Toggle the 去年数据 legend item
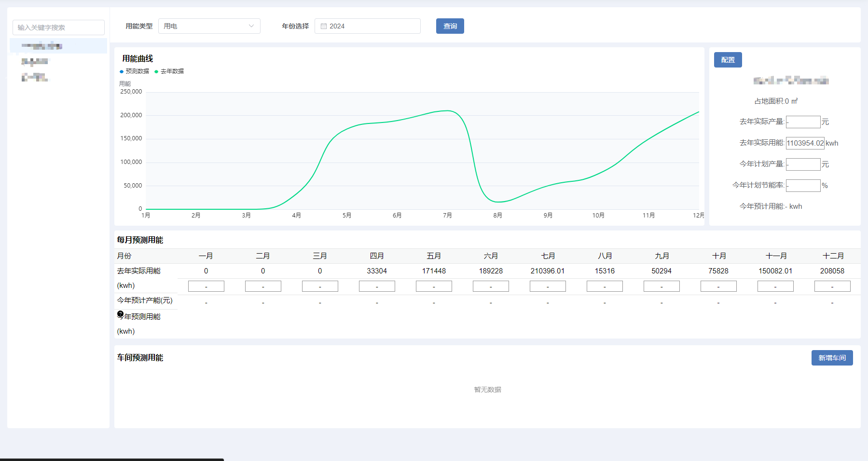This screenshot has width=868, height=461. coord(169,71)
